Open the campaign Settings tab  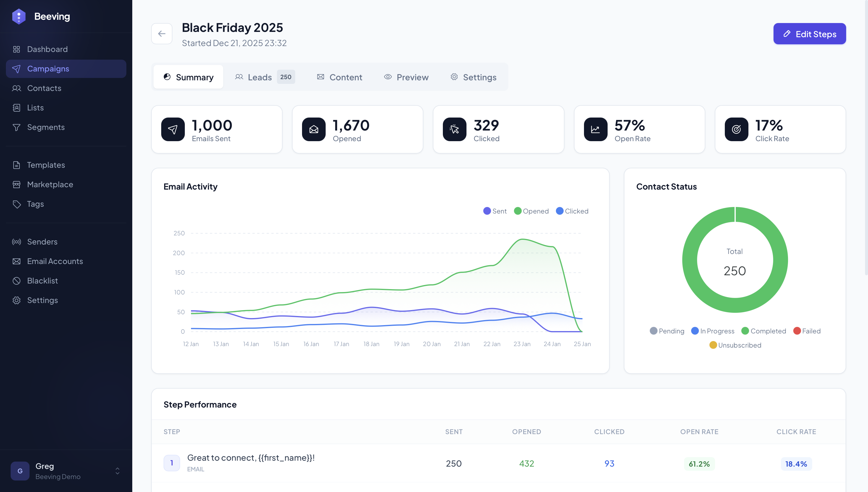point(473,77)
